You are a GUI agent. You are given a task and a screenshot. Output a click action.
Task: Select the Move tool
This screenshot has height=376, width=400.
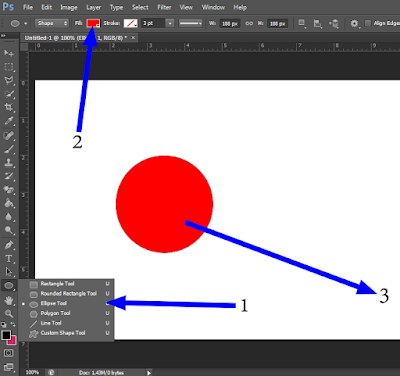tap(9, 53)
